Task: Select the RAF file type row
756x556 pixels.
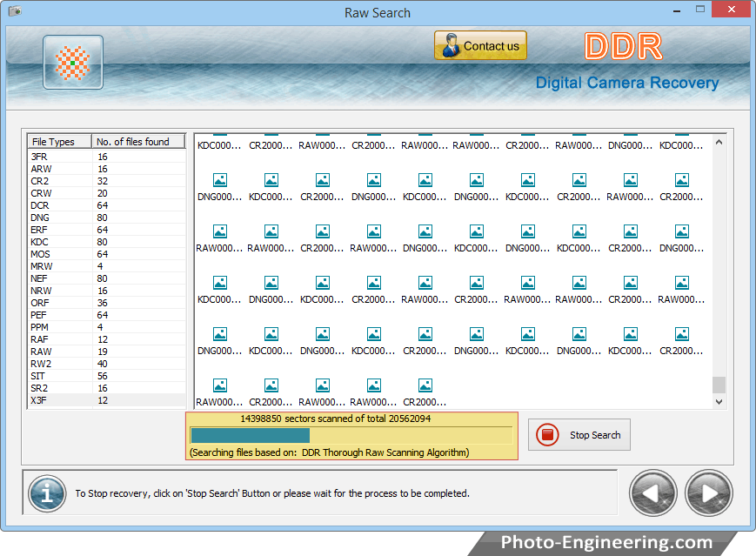Action: [x=106, y=339]
